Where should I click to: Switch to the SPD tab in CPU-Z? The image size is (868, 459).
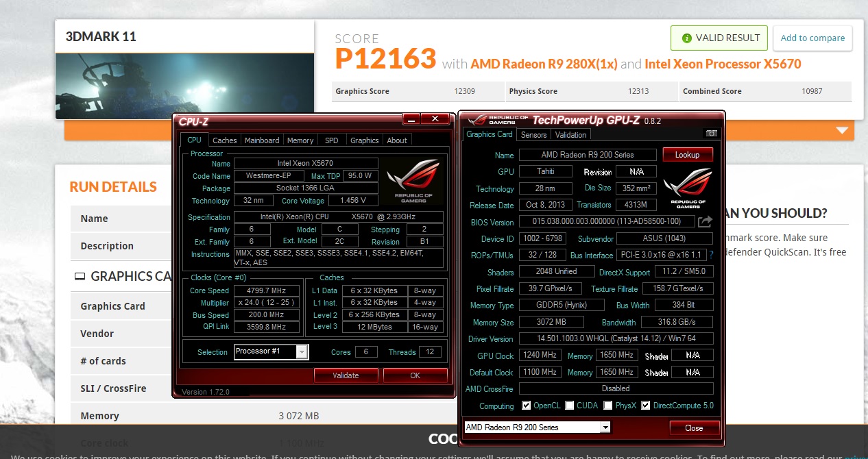click(332, 140)
